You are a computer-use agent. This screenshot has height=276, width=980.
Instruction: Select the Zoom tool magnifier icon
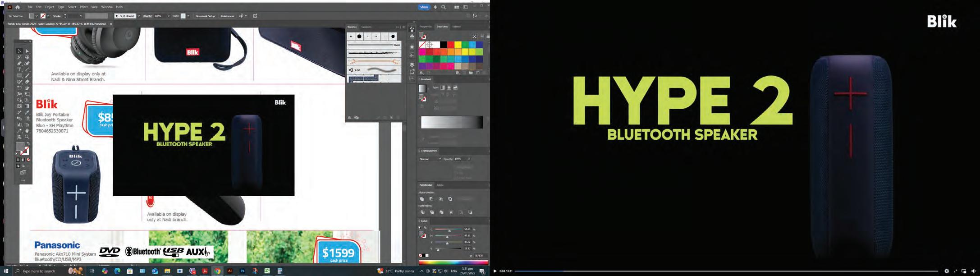tap(27, 137)
